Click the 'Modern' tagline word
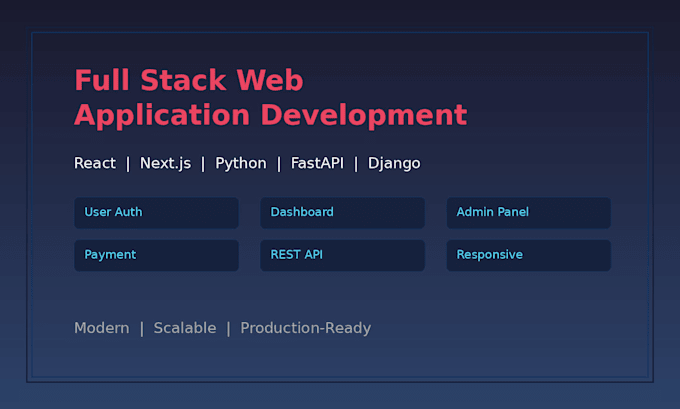This screenshot has width=680, height=409. [x=101, y=328]
